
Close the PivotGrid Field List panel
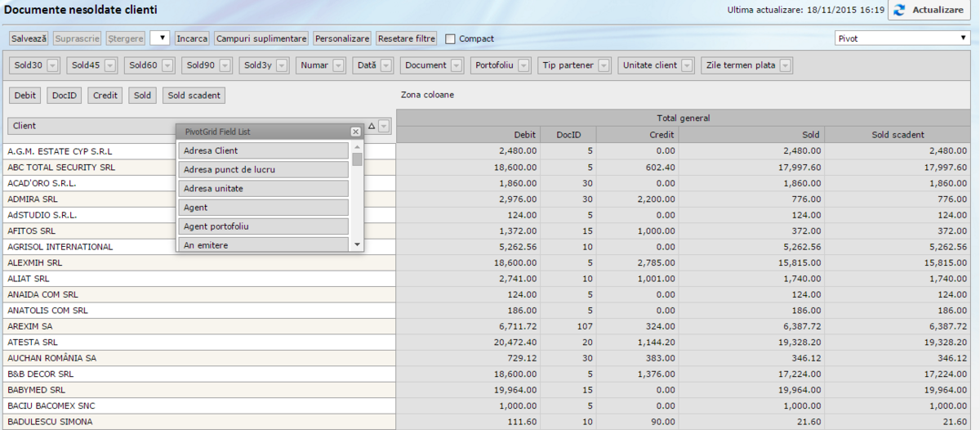pos(355,131)
